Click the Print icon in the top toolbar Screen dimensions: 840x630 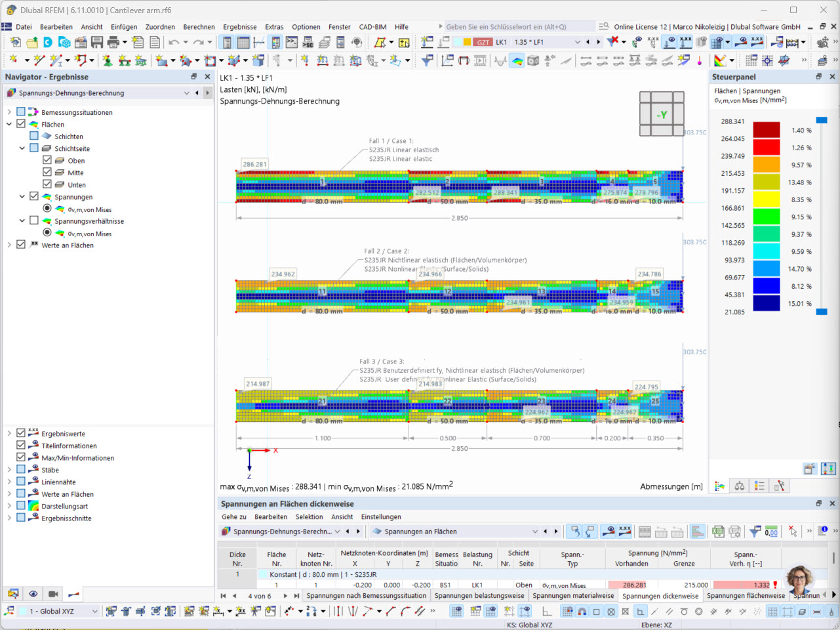pos(113,42)
